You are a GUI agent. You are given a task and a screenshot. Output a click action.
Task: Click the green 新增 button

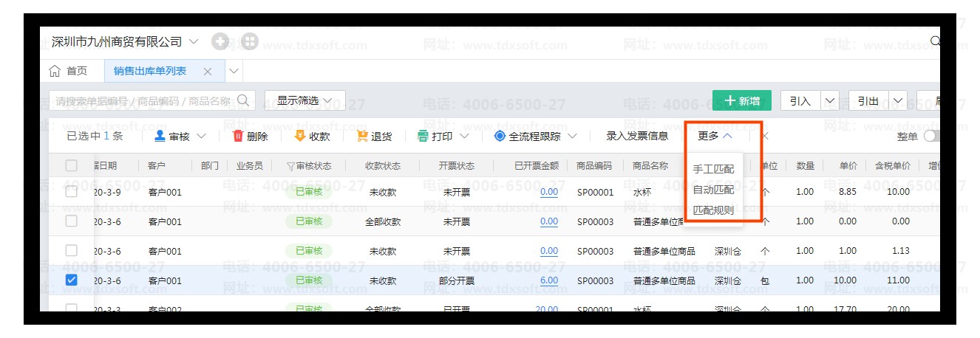pyautogui.click(x=741, y=101)
